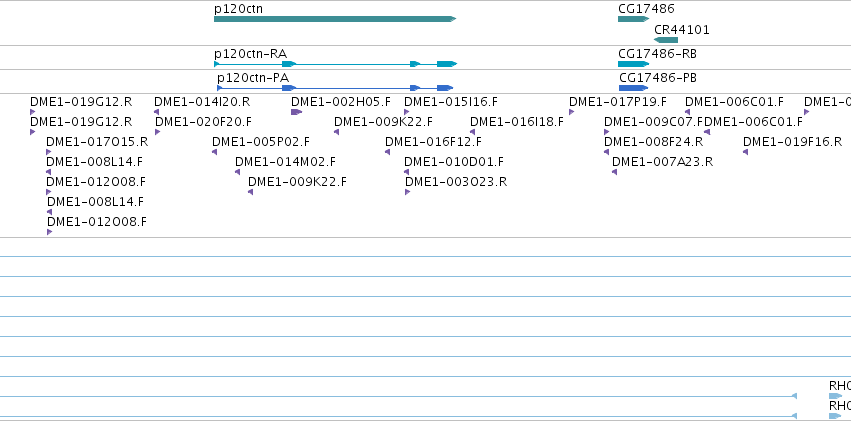Click the arrow marker under DME1-019F16.R
The height and width of the screenshot is (421, 851).
tap(745, 152)
